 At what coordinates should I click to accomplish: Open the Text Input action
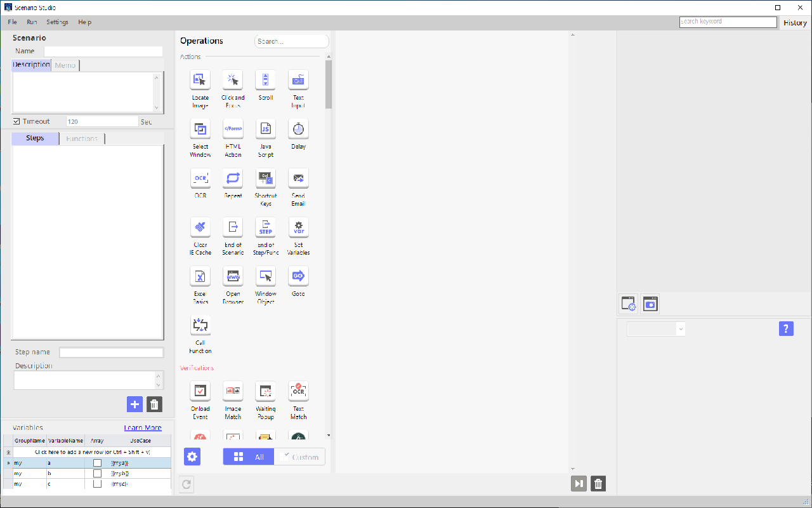tap(298, 80)
